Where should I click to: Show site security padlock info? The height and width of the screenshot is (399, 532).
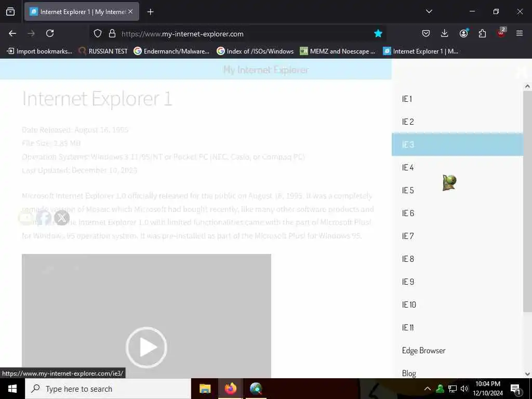(x=112, y=33)
